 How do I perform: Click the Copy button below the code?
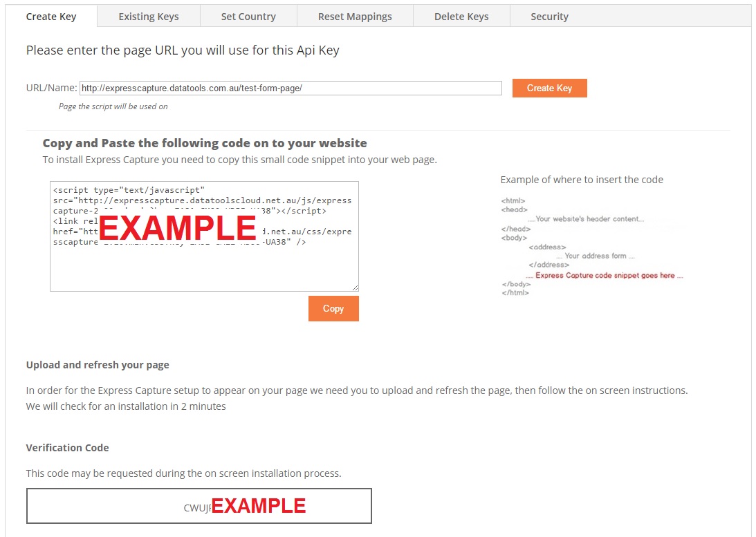[x=333, y=308]
